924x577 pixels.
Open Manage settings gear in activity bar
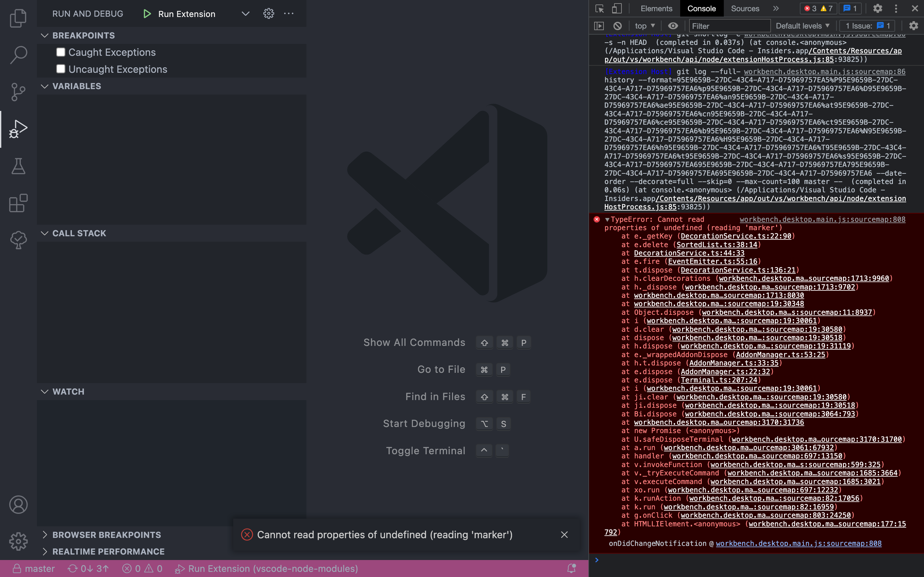[18, 541]
